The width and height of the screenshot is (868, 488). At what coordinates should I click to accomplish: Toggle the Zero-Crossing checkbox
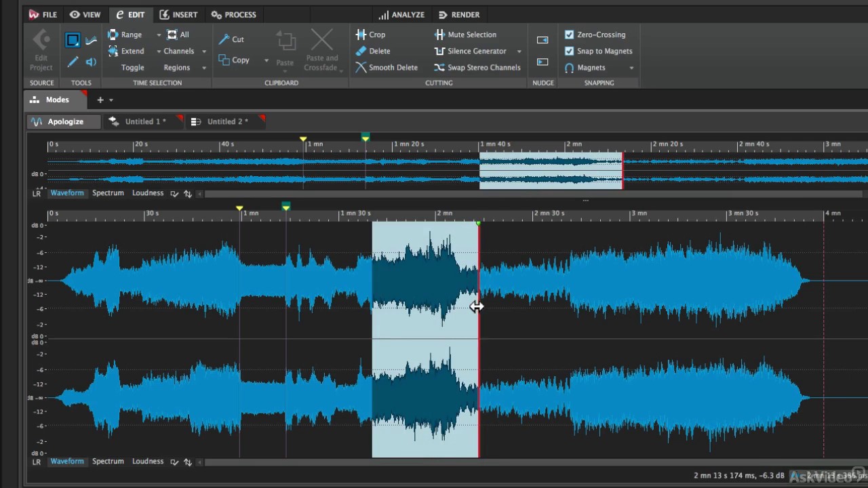coord(570,35)
